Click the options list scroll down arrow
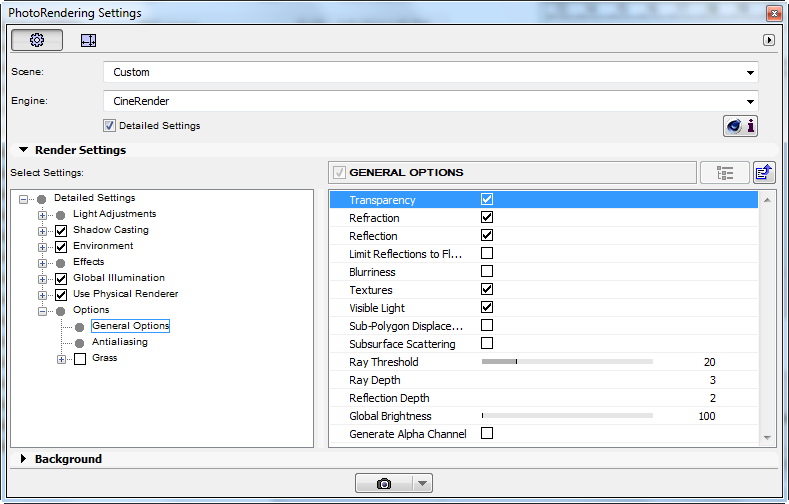The height and width of the screenshot is (504, 789). click(x=767, y=438)
